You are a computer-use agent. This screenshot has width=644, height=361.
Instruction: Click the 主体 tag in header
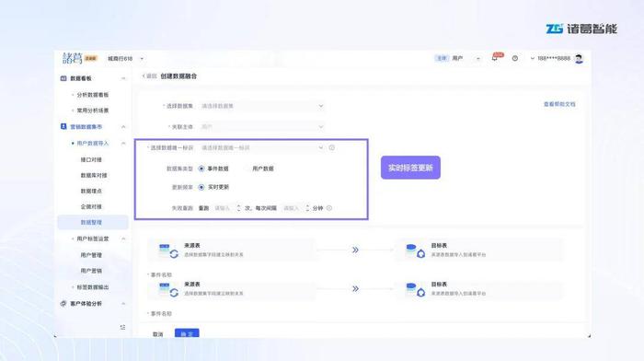[442, 58]
